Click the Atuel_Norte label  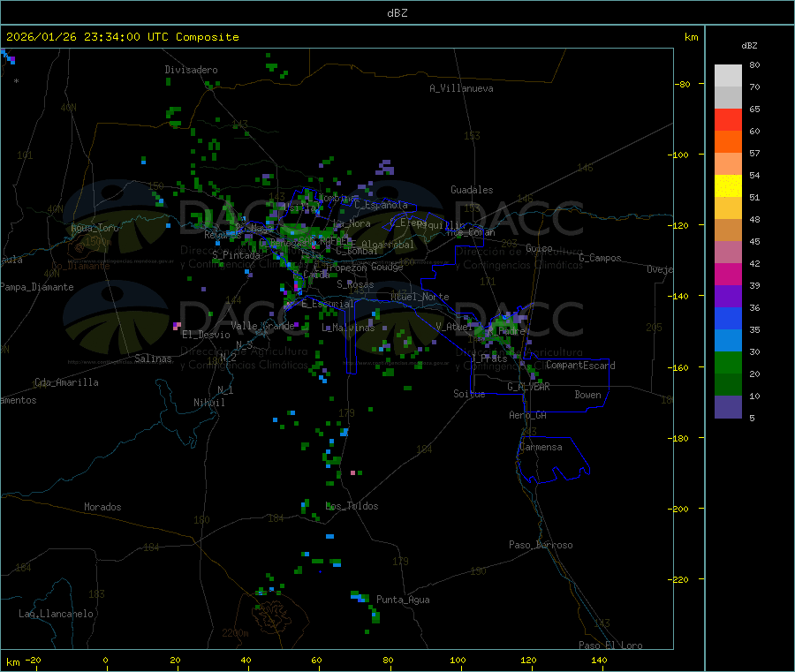[420, 297]
